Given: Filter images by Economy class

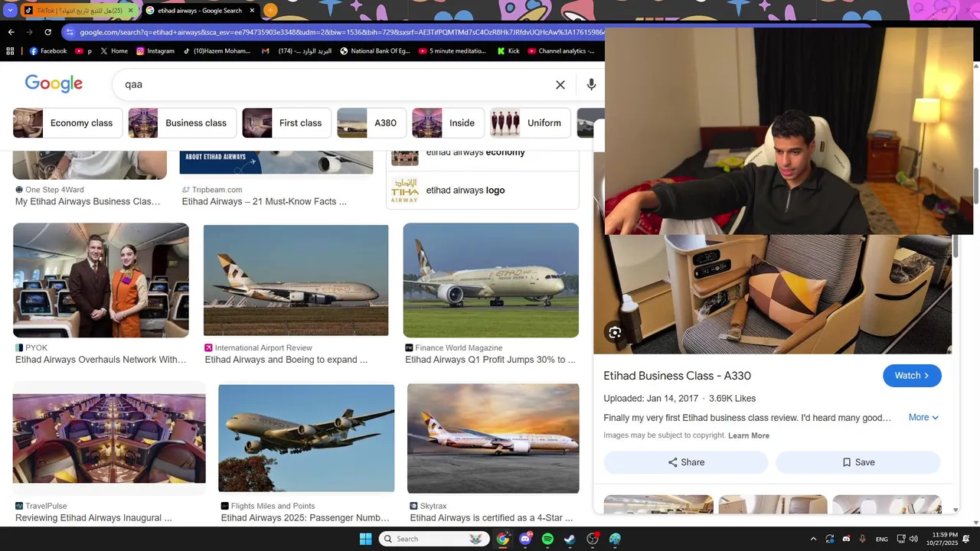Looking at the screenshot, I should click(67, 123).
